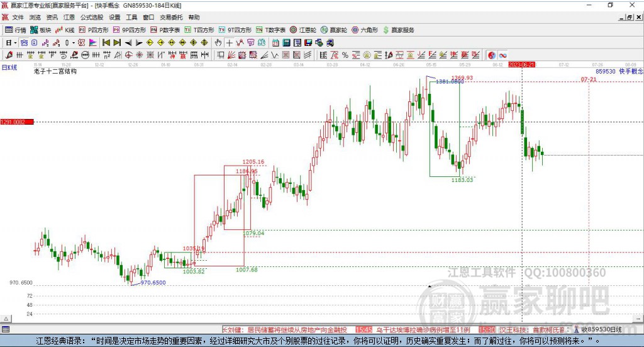Screen dimensions: 644x347
Task: Click the status bar grid icon
Action: (6, 330)
